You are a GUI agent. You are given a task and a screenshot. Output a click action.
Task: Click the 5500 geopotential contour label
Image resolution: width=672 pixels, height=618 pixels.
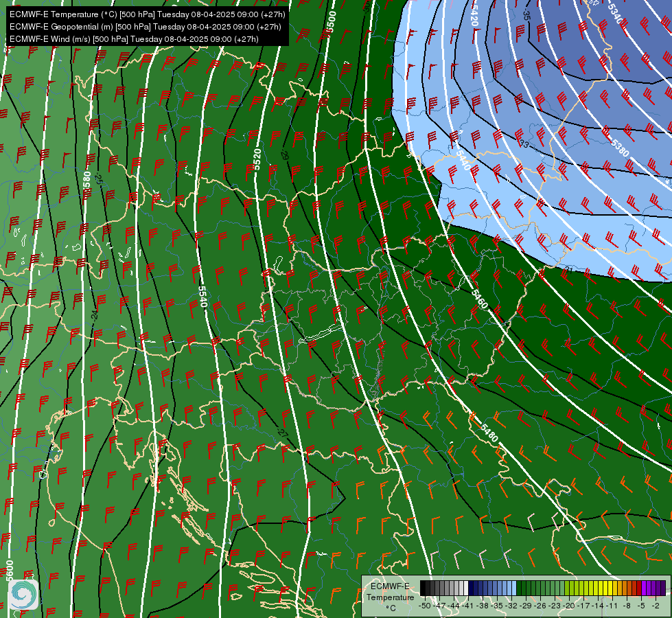coord(330,21)
